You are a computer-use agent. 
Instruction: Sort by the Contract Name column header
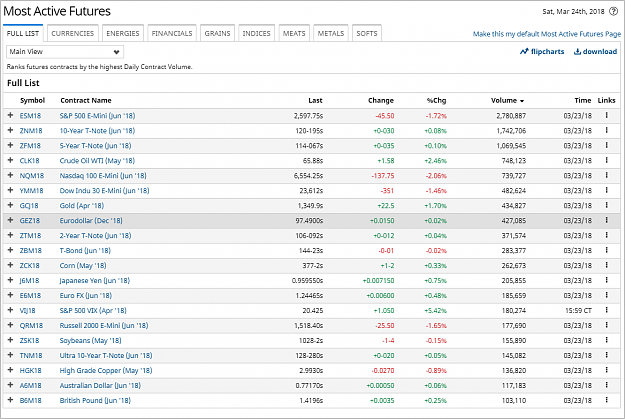[x=86, y=100]
